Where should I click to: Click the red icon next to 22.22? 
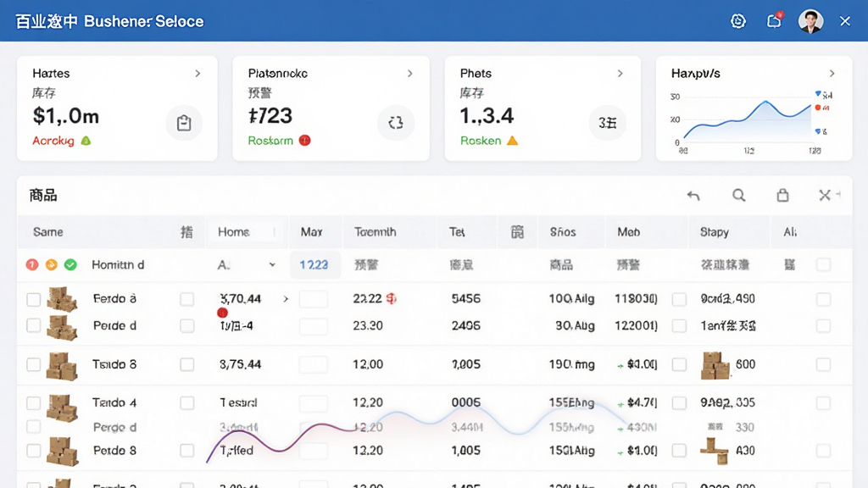[x=392, y=299]
